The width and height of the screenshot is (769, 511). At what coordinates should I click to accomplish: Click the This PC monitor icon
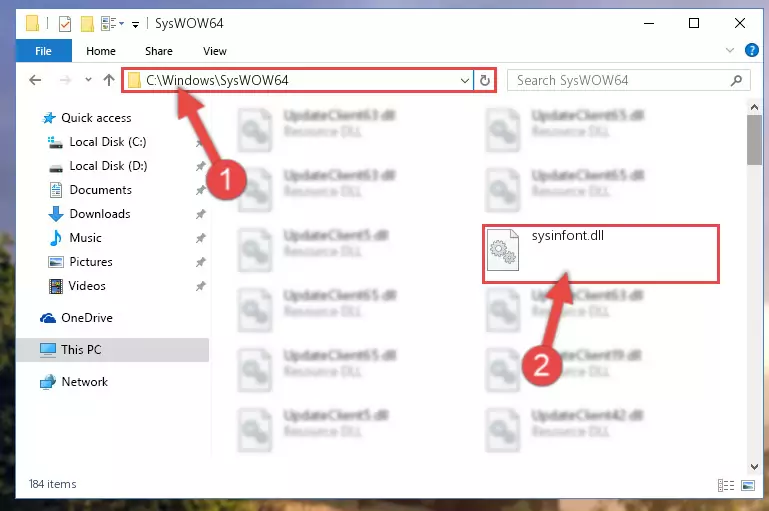tap(48, 350)
